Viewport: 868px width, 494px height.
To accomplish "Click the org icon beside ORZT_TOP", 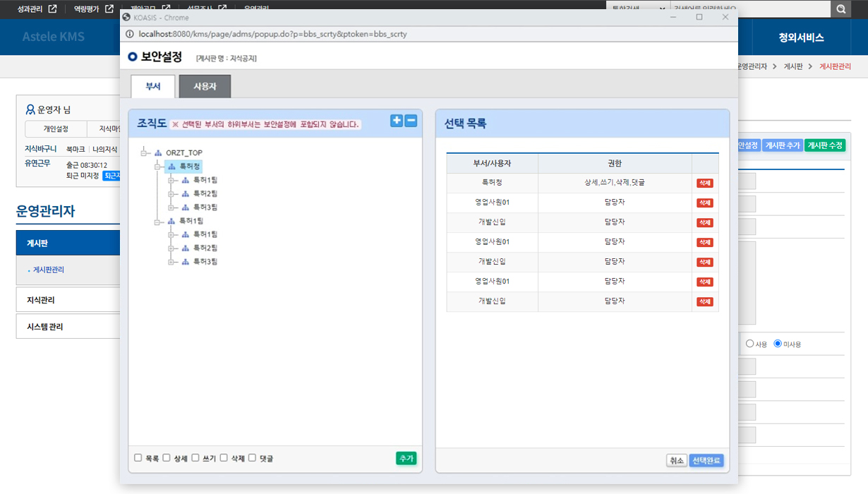I will click(x=159, y=153).
